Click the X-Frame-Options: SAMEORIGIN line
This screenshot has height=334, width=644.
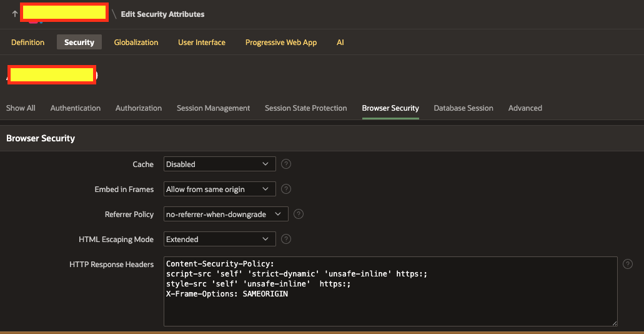coord(227,294)
